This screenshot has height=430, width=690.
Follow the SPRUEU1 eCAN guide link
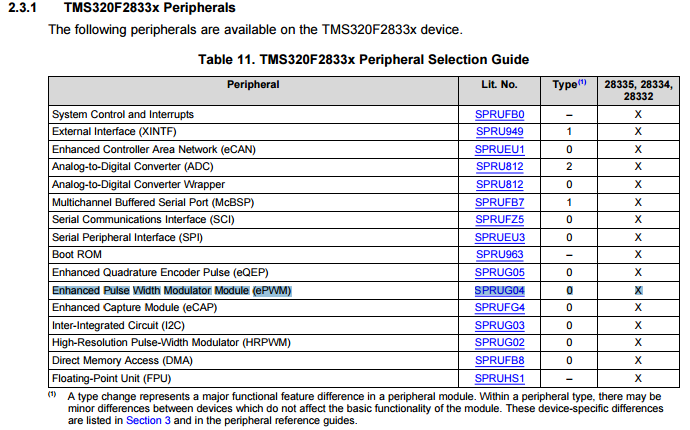coord(499,150)
